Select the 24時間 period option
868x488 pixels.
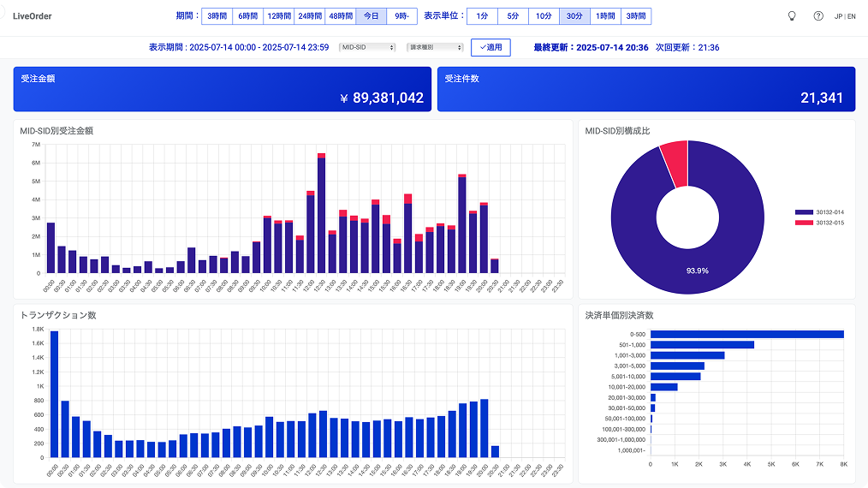[x=309, y=15]
